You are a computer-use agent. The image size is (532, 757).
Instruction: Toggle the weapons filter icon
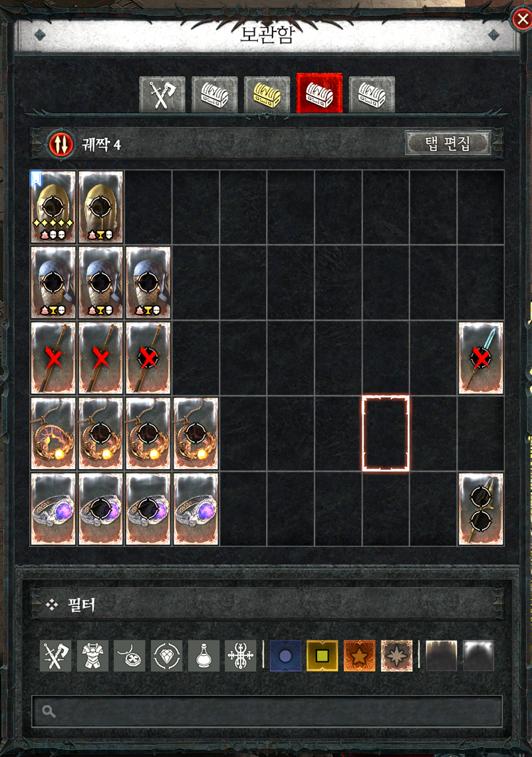55,656
